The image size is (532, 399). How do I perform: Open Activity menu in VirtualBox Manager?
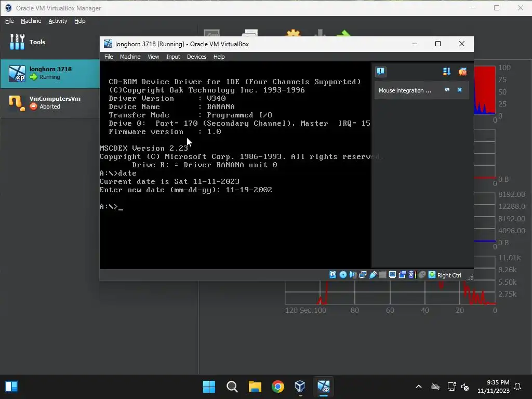tap(58, 21)
